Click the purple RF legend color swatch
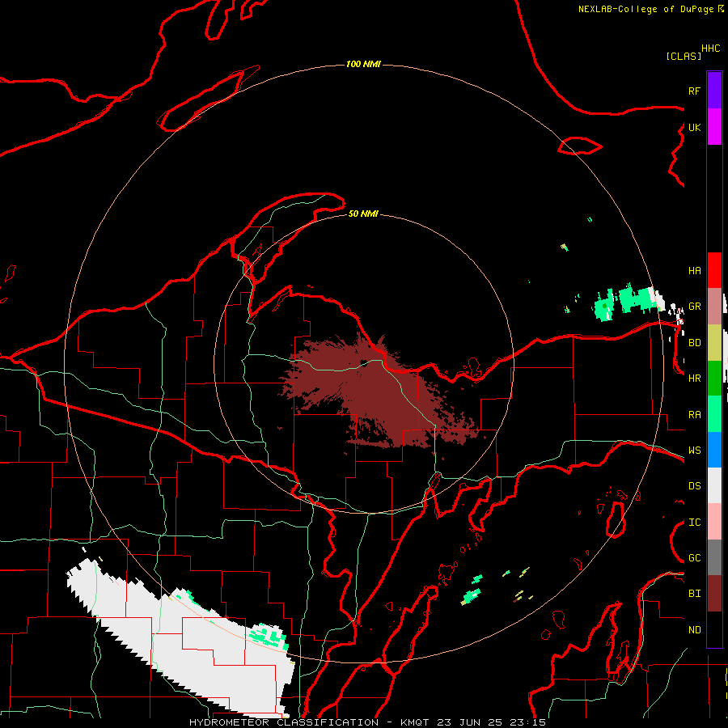728x728 pixels. (714, 91)
